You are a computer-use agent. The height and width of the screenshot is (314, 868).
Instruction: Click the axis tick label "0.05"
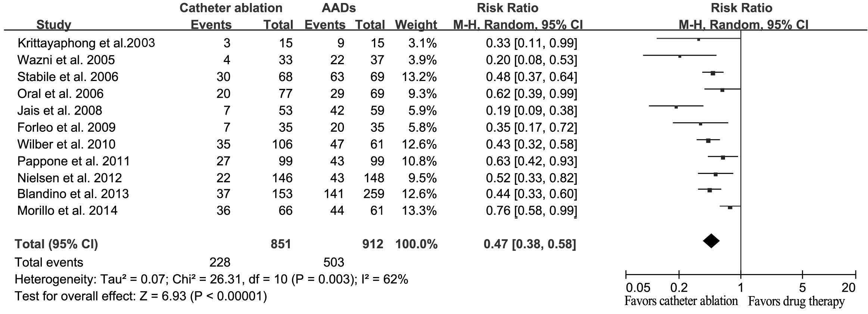638,287
